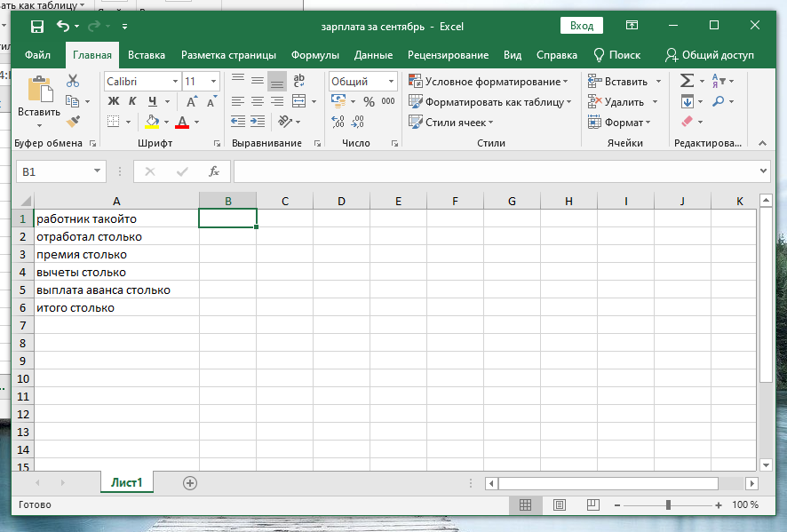The image size is (787, 532).
Task: Apply cell borders icon
Action: point(114,122)
